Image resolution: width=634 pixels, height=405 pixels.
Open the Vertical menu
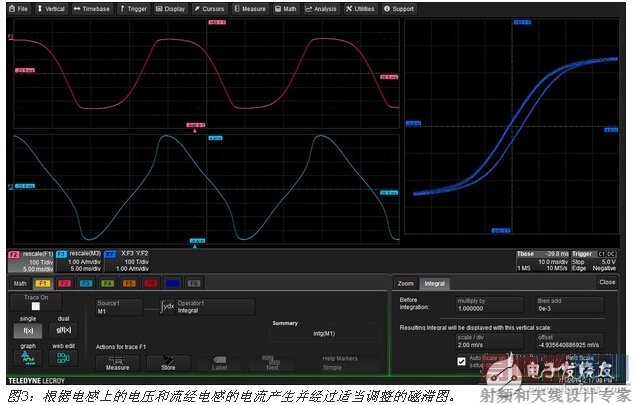coord(51,8)
